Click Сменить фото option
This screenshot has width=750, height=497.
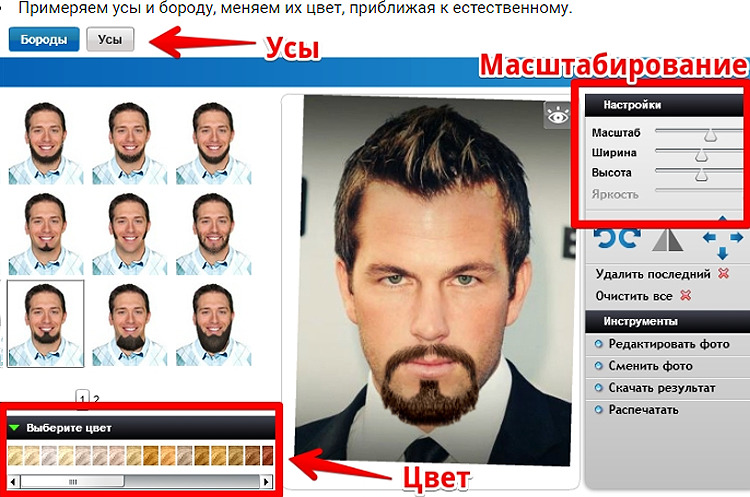[651, 366]
